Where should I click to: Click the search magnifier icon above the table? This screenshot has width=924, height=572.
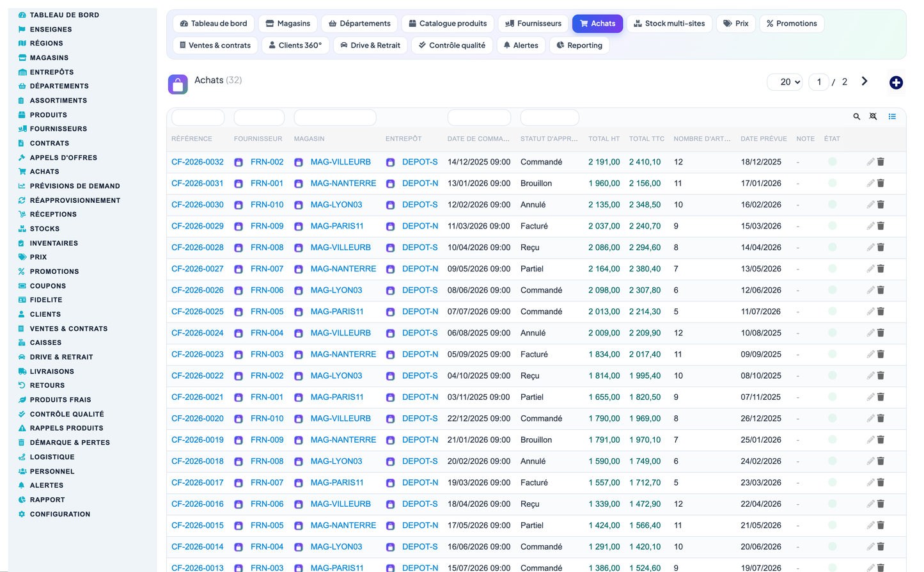coord(856,116)
